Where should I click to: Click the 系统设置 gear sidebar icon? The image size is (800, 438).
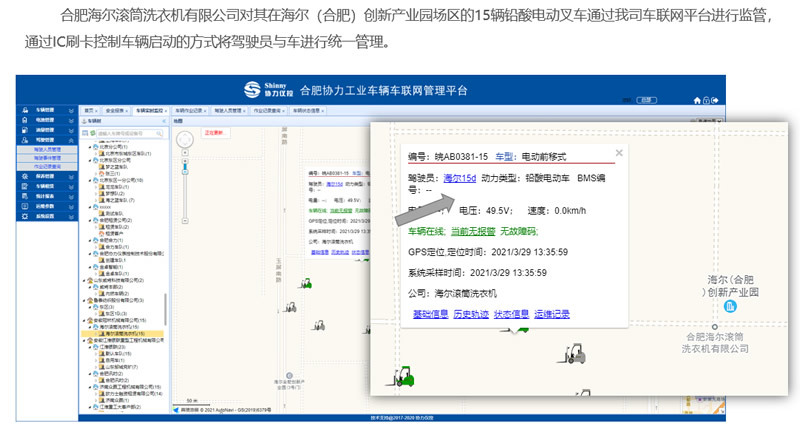tap(25, 216)
